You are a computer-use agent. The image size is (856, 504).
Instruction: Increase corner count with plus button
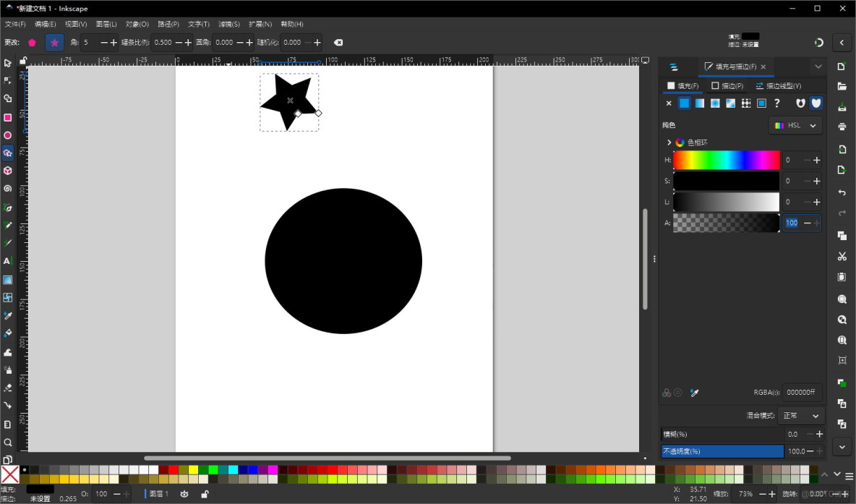(x=114, y=43)
